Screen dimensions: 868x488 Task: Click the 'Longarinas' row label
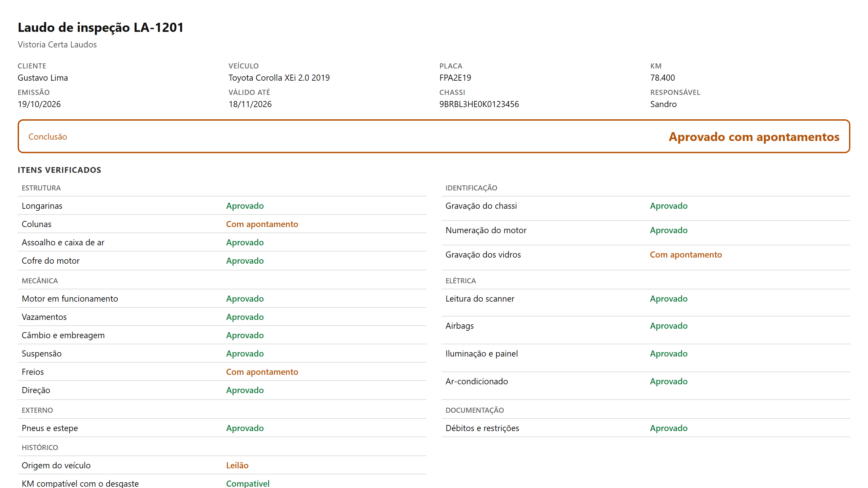[x=42, y=206]
